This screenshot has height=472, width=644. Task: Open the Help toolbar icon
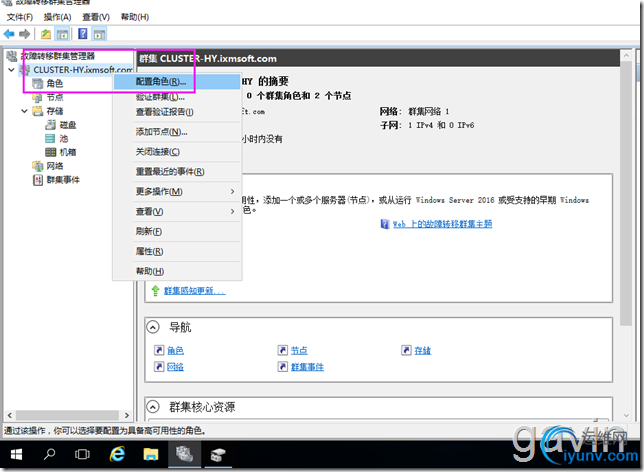(83, 34)
